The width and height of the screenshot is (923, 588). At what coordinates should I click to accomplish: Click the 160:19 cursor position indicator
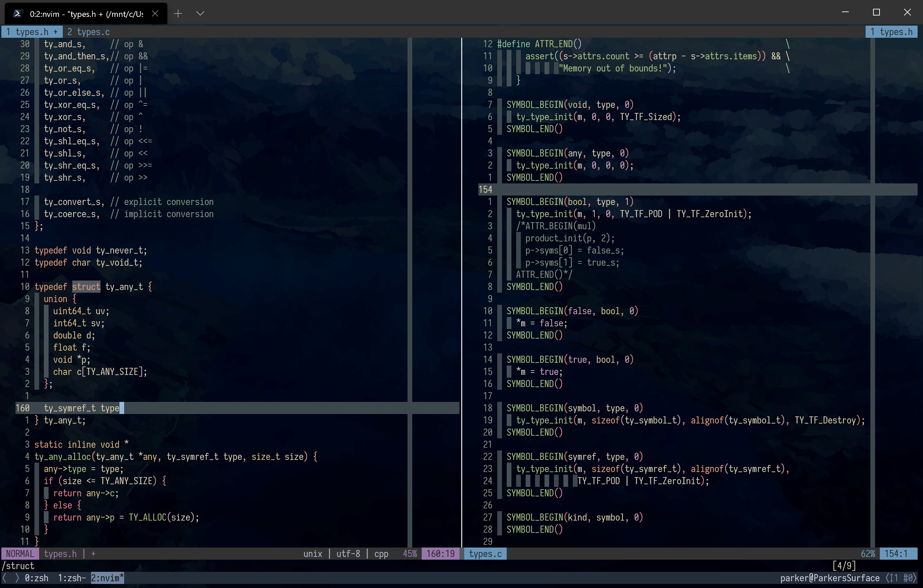(441, 554)
